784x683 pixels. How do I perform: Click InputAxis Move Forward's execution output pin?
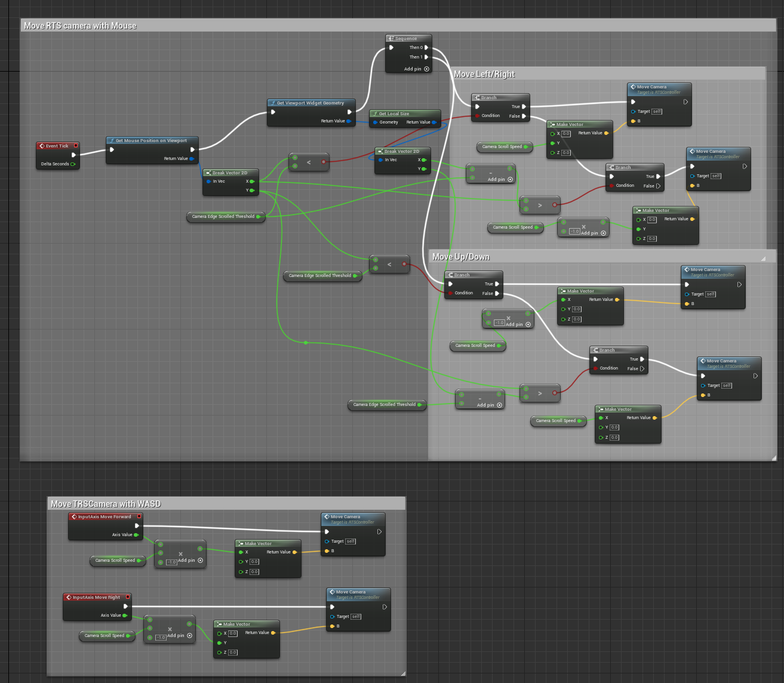[x=137, y=526]
